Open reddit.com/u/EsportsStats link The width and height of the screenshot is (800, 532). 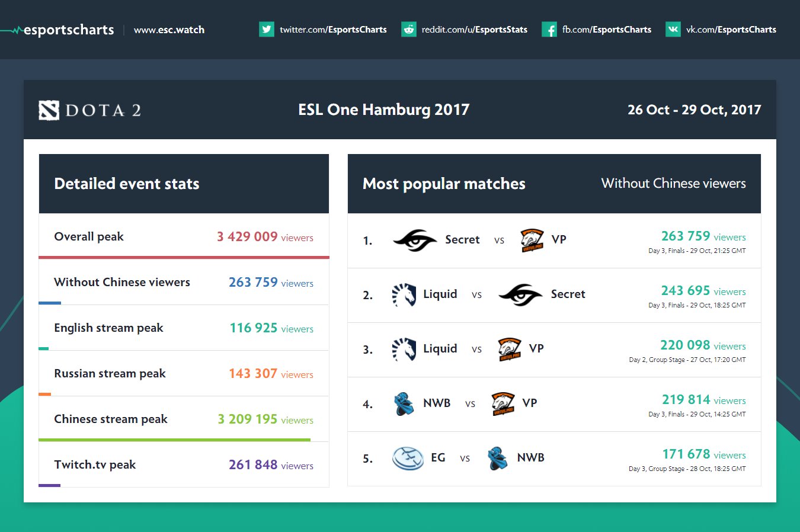475,30
